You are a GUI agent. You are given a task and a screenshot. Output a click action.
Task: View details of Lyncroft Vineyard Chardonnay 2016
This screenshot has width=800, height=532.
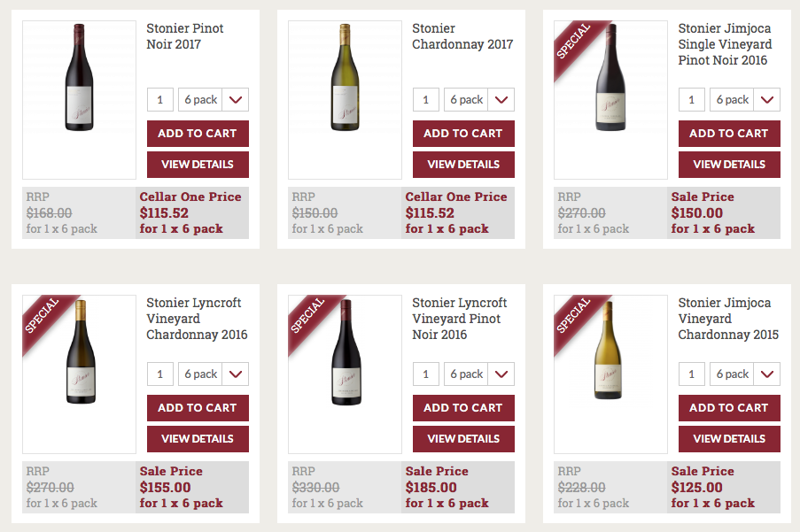(x=198, y=439)
